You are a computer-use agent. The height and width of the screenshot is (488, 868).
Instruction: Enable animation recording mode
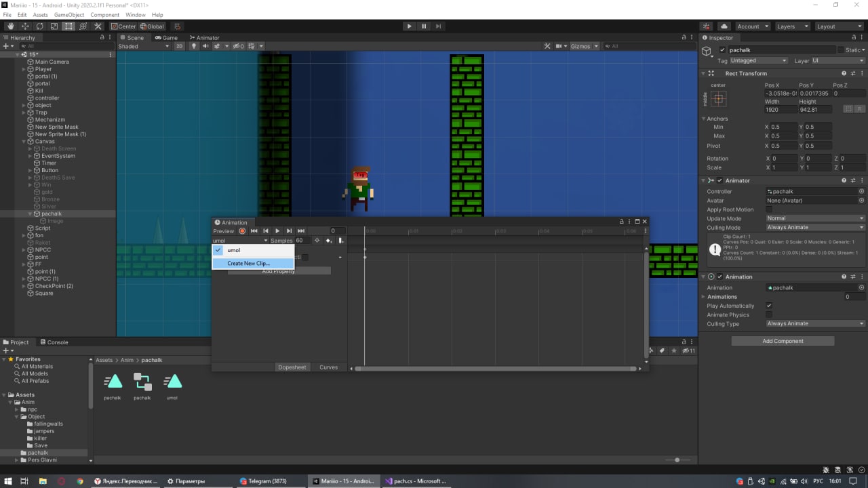coord(242,231)
